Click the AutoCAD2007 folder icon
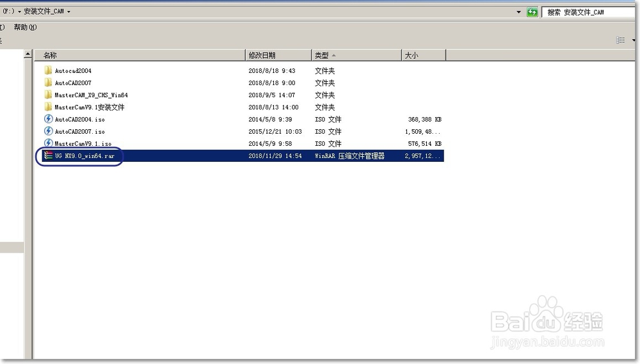Screen dimensions: 640x364 click(x=48, y=83)
